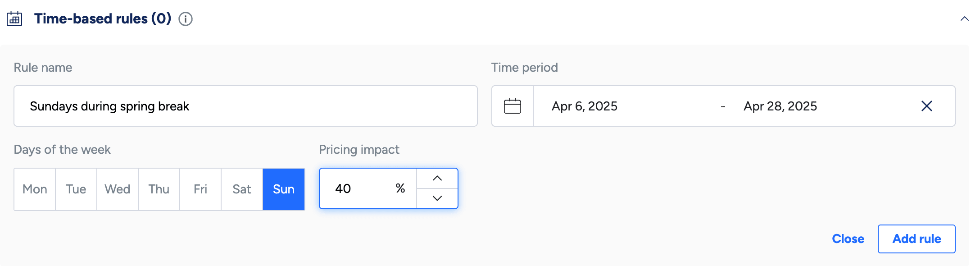Collapse the Time-based rules section chevron
The height and width of the screenshot is (266, 980).
pyautogui.click(x=964, y=19)
